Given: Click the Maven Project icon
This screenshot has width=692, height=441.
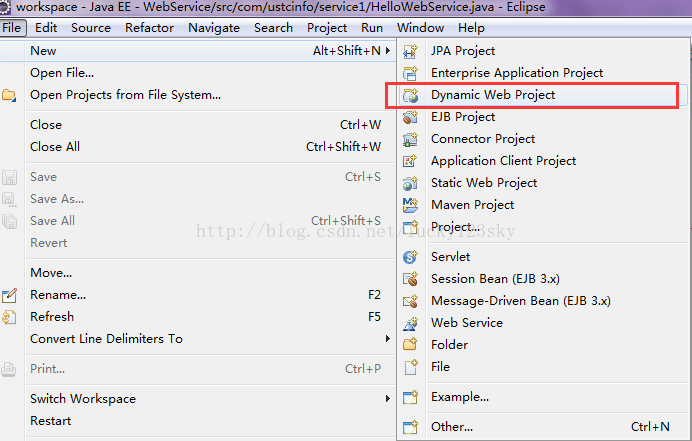Looking at the screenshot, I should [x=410, y=205].
